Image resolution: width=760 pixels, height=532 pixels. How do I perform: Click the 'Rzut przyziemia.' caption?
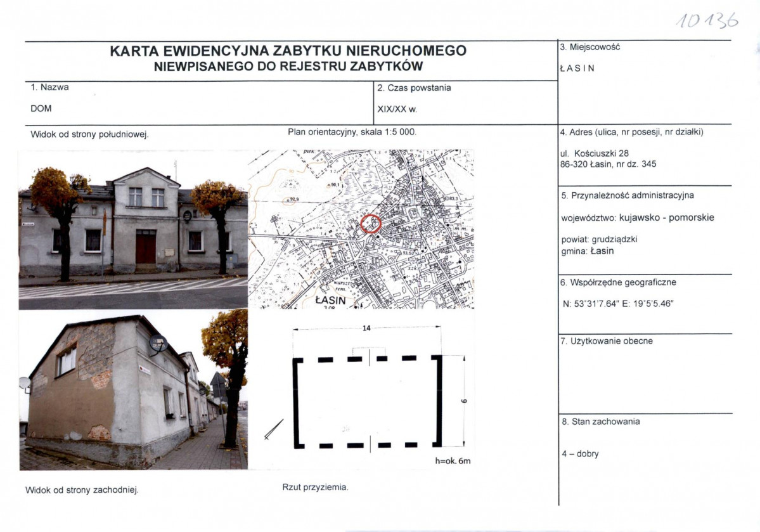coord(315,488)
